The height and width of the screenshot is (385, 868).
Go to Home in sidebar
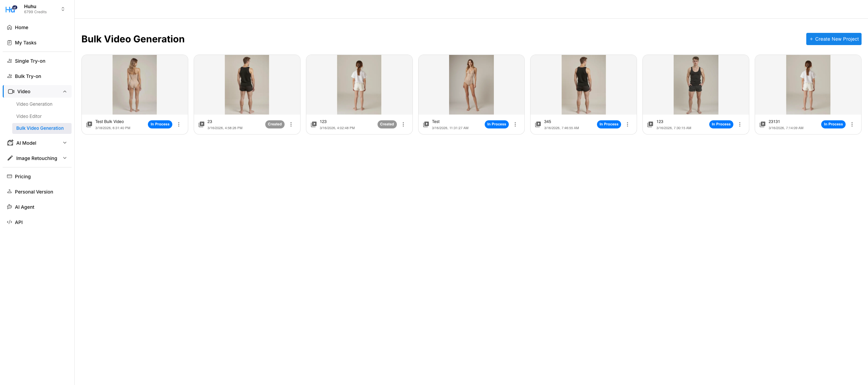37,27
